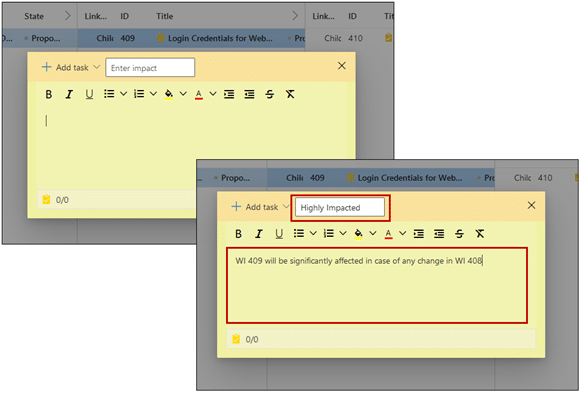This screenshot has height=393, width=581.
Task: Select Login Credentials title in lower grid
Action: tap(410, 178)
